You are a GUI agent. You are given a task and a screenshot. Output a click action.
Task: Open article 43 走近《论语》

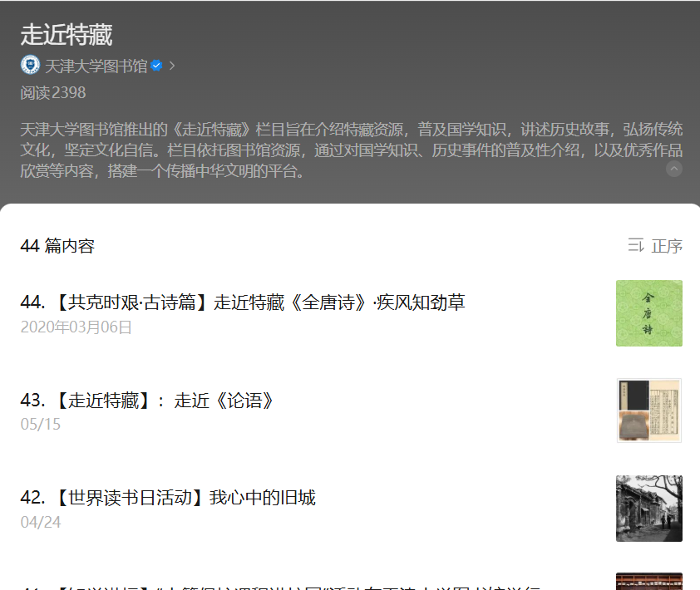point(146,401)
